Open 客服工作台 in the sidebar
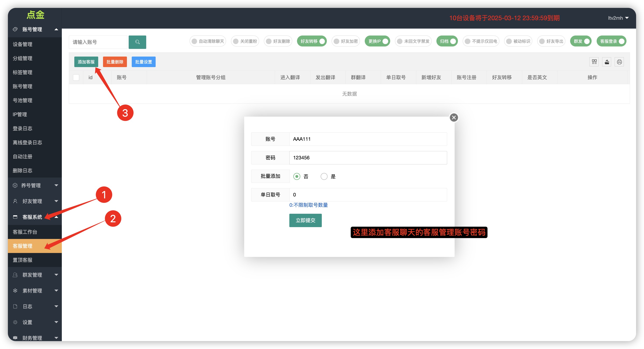The image size is (644, 349). coord(25,232)
